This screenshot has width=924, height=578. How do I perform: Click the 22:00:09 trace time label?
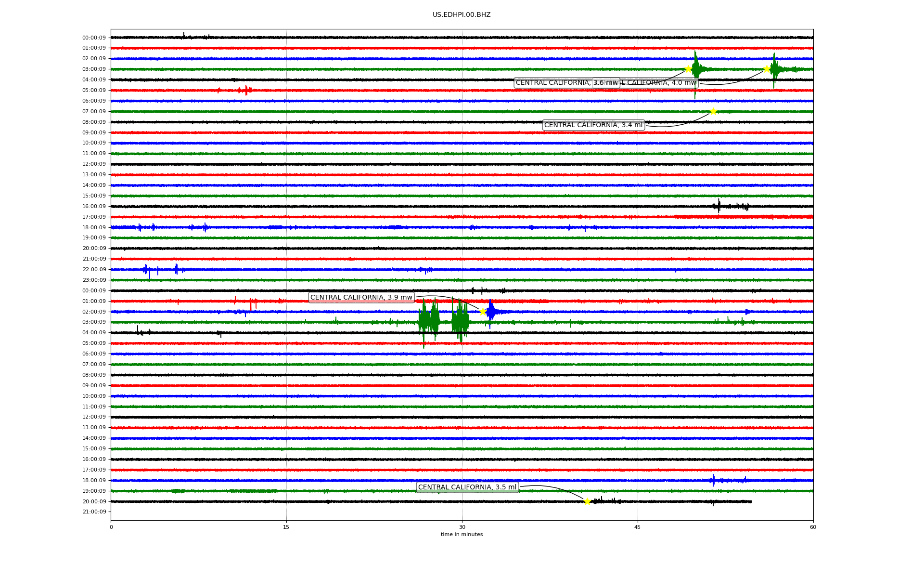[x=94, y=270]
